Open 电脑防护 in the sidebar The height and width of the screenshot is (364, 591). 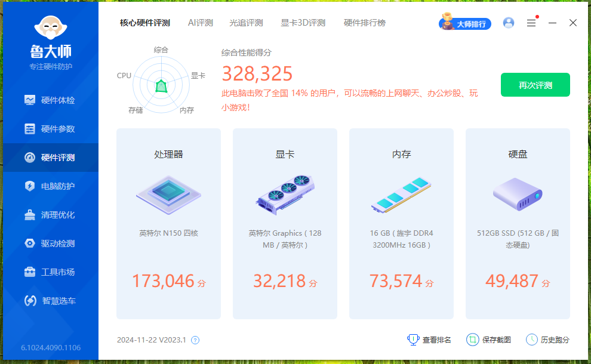[x=51, y=186]
